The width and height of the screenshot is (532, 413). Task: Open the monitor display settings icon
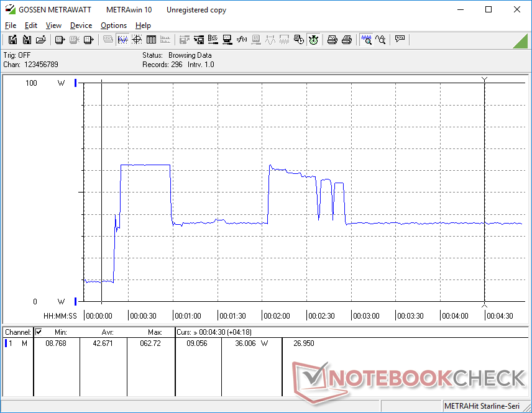click(x=227, y=40)
